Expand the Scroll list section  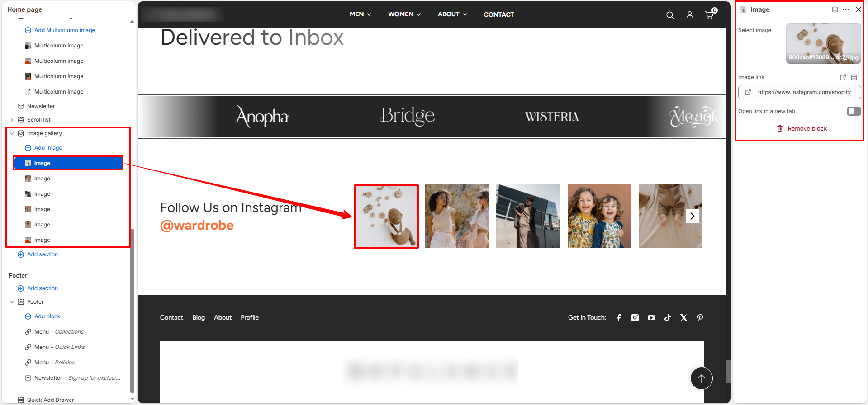coord(12,120)
